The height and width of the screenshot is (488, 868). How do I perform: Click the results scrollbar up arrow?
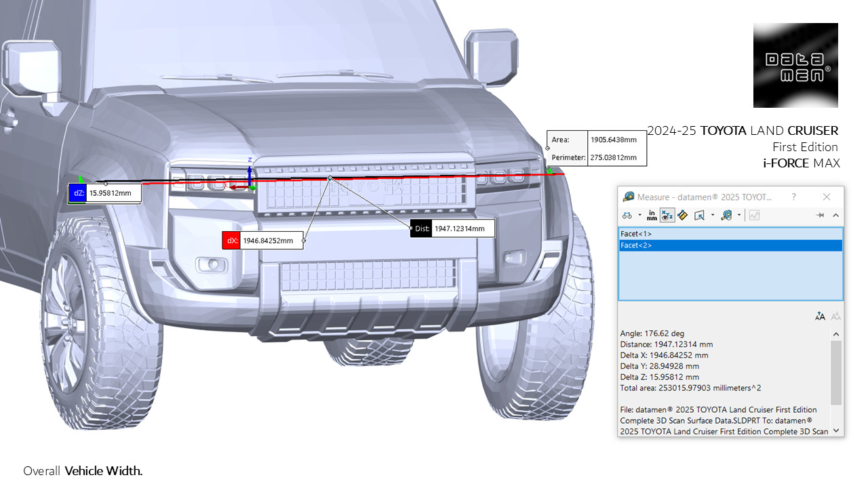836,333
